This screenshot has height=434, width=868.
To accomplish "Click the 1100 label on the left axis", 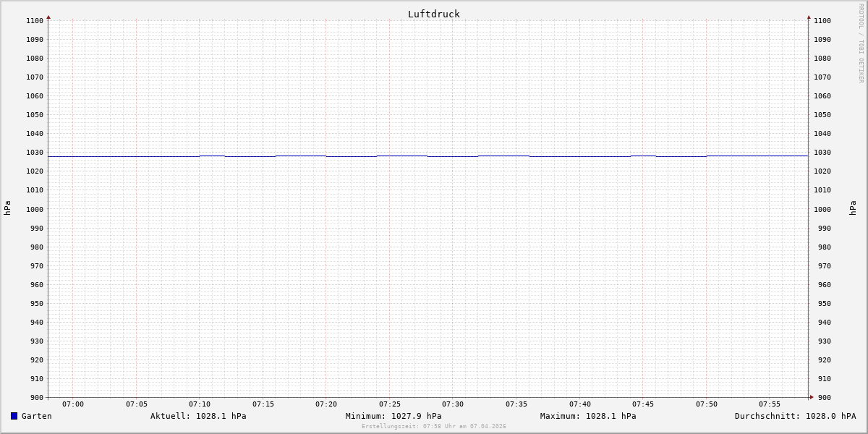I will [34, 20].
